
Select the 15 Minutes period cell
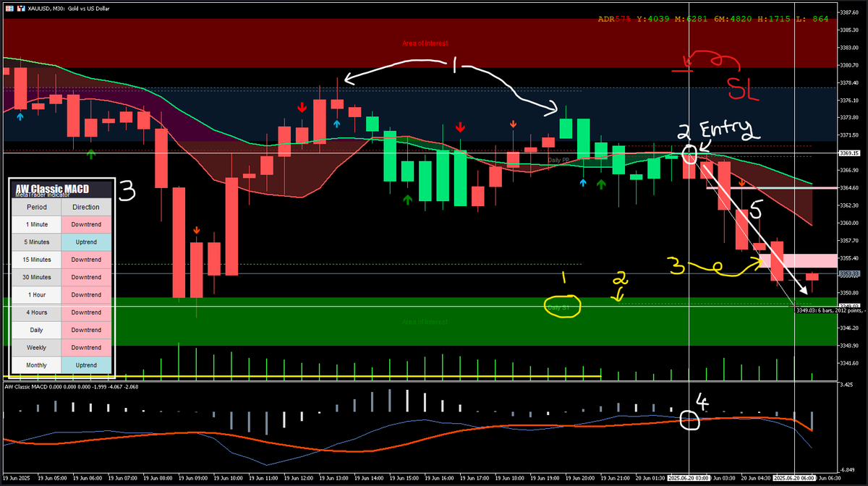pos(37,260)
